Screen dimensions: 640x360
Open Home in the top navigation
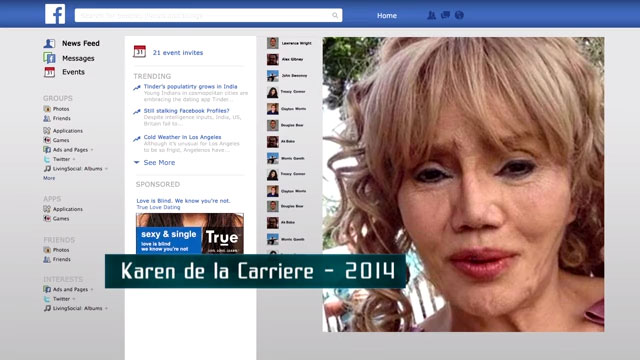[387, 16]
